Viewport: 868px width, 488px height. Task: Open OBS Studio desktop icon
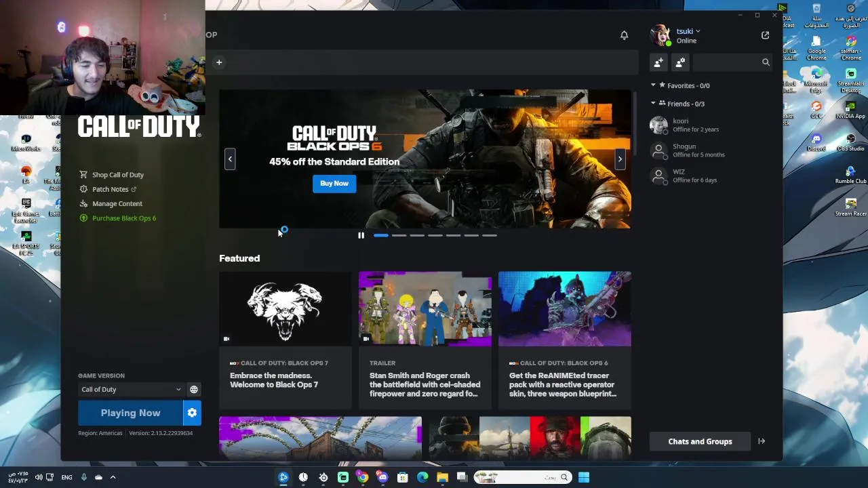(x=850, y=142)
